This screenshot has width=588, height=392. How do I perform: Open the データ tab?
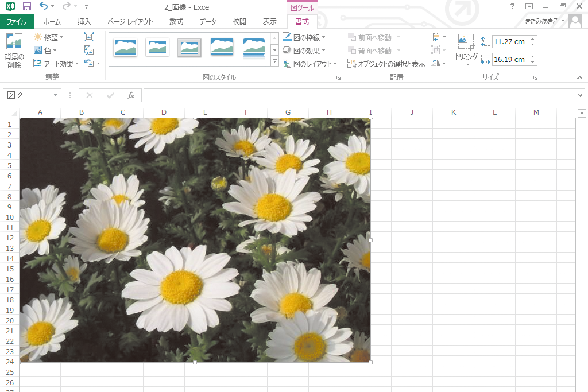click(208, 21)
